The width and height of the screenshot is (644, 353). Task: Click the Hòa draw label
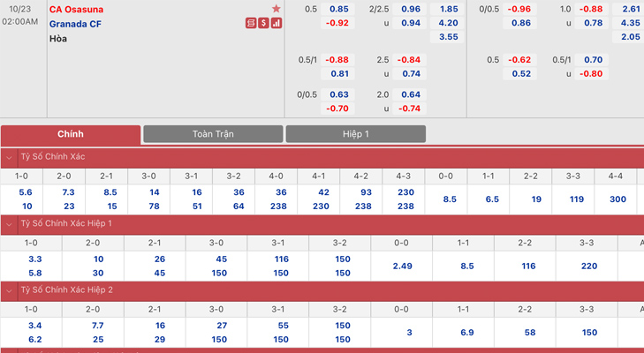[x=58, y=39]
